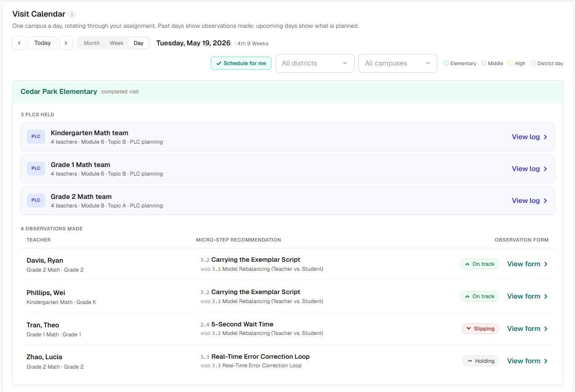
Task: View form for Davis, Ryan
Action: pos(527,264)
